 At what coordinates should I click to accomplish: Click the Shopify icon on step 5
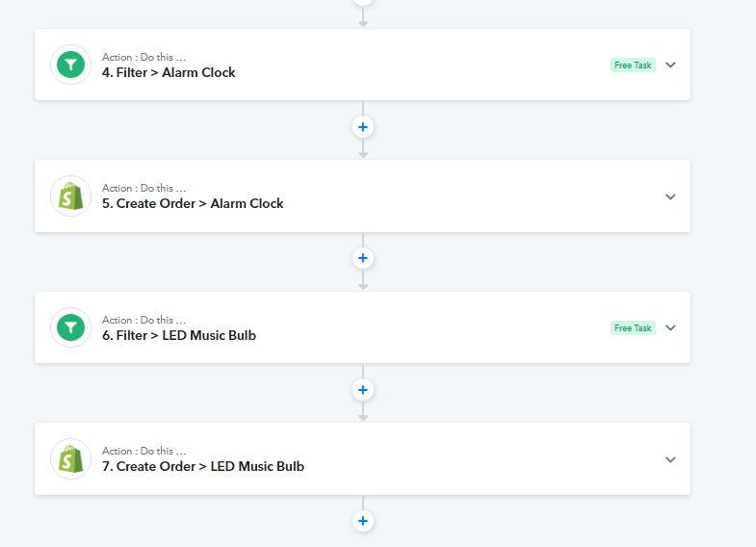[70, 196]
